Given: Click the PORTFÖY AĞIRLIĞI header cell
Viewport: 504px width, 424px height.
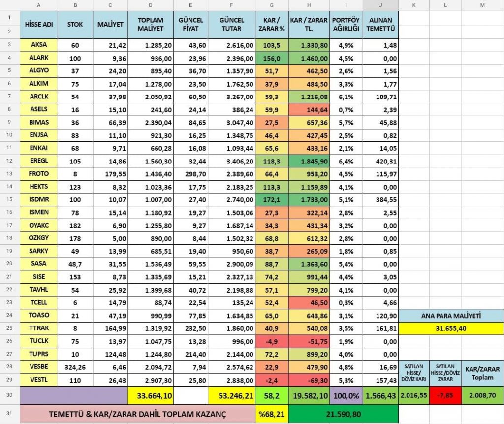Looking at the screenshot, I should tap(346, 25).
